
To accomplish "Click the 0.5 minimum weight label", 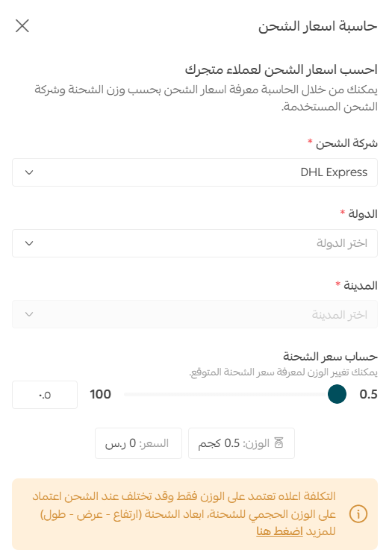I will [x=368, y=394].
